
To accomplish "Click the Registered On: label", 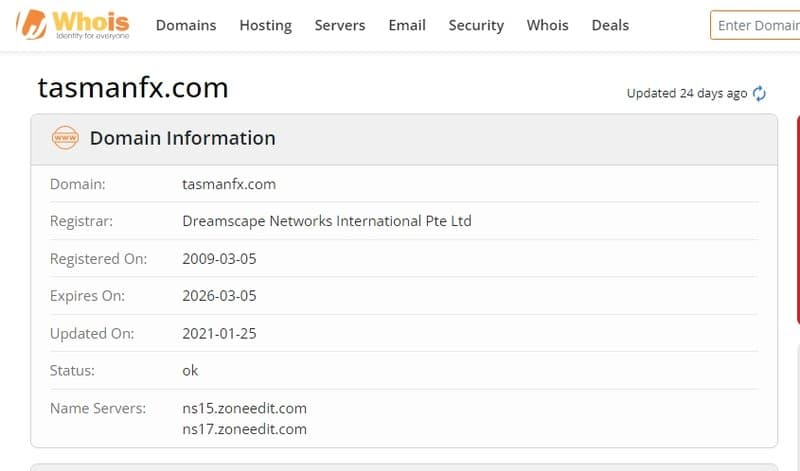I will 98,259.
